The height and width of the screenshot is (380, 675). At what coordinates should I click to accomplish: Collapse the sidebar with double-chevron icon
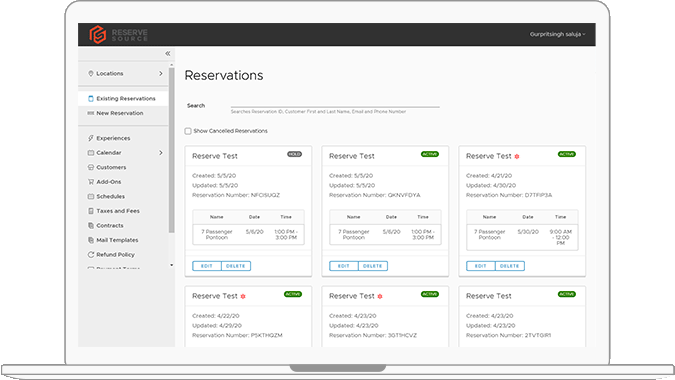pos(167,53)
